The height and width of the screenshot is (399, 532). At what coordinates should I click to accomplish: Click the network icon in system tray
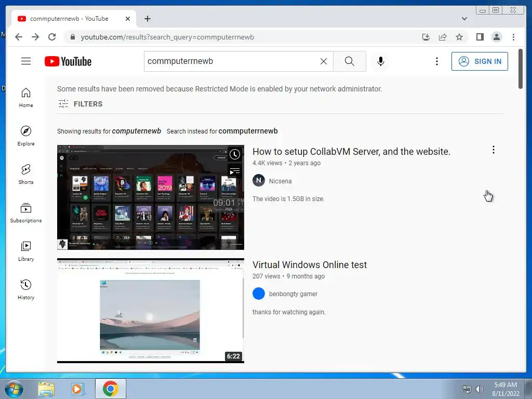click(x=467, y=389)
